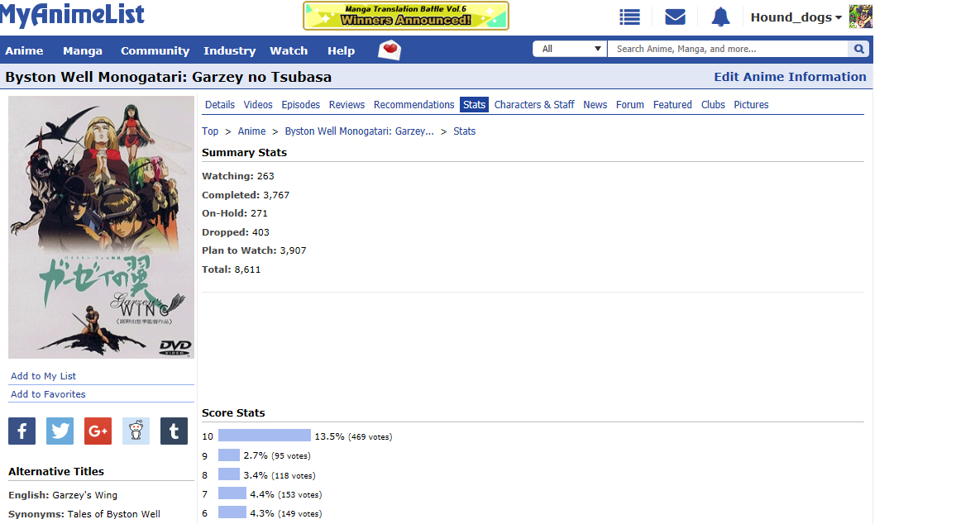This screenshot has width=980, height=524.
Task: Click the 4.3% (149 votes) label
Action: (285, 513)
